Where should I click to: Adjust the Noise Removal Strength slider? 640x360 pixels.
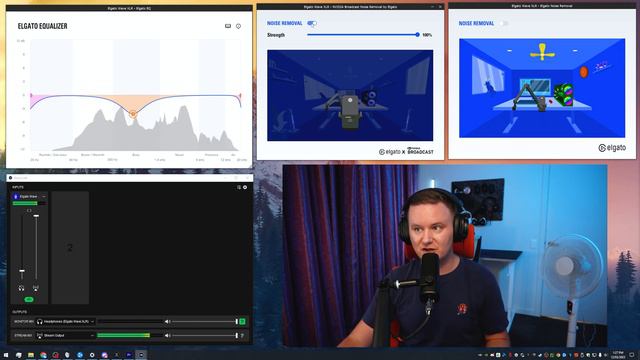pos(362,35)
